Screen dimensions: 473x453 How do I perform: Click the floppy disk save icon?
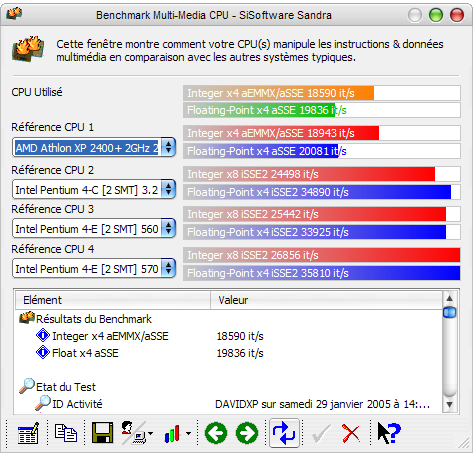[x=102, y=433]
